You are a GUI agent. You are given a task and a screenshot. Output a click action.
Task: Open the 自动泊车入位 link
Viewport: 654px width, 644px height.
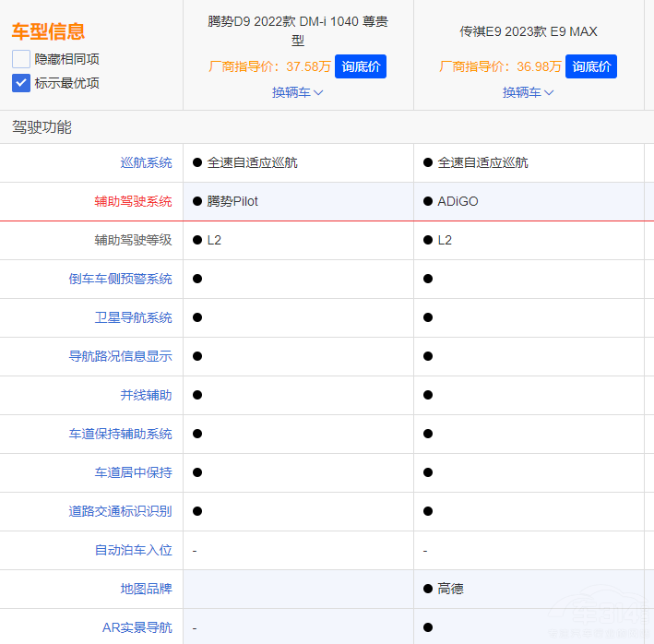click(133, 550)
